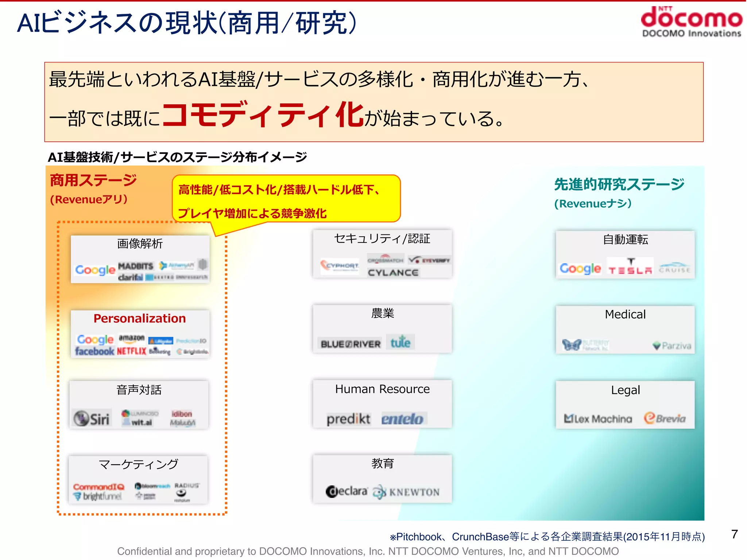
Task: Click the 音声対話 category title
Action: click(x=139, y=390)
